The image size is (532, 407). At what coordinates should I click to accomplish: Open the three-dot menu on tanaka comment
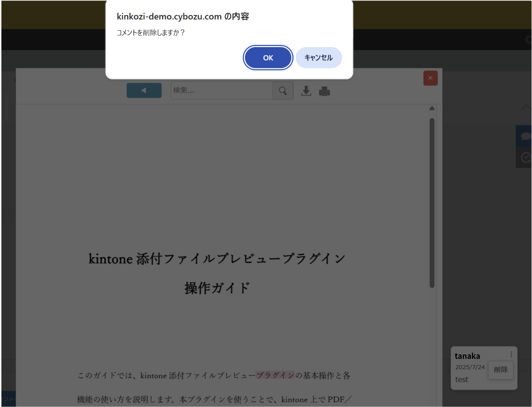511,354
